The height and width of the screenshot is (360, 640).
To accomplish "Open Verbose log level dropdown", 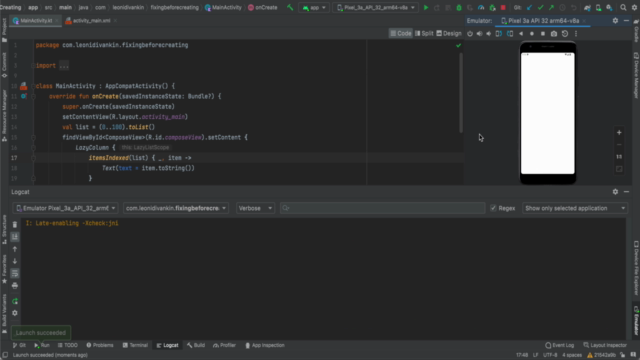I will coord(255,208).
